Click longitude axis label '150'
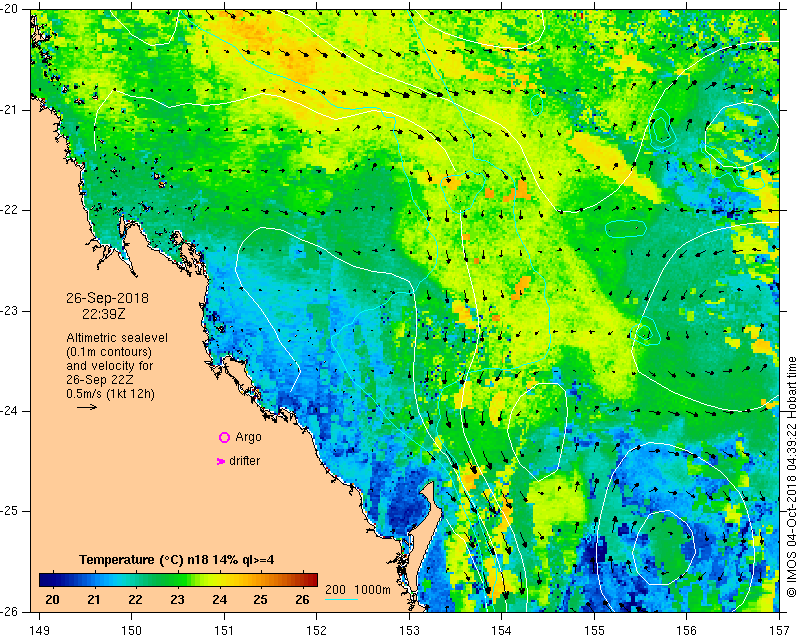 click(x=132, y=631)
